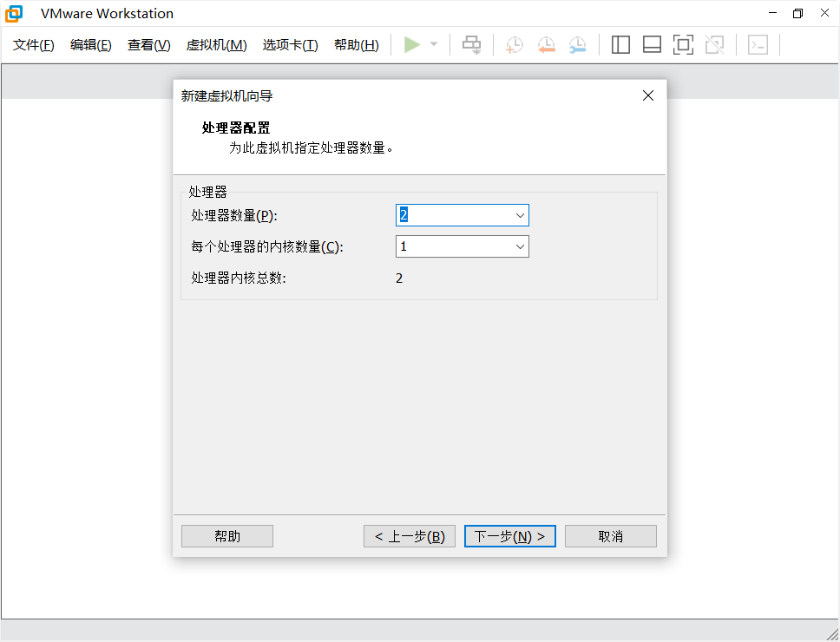The image size is (840, 642).
Task: Click the green power on play icon
Action: pyautogui.click(x=412, y=44)
